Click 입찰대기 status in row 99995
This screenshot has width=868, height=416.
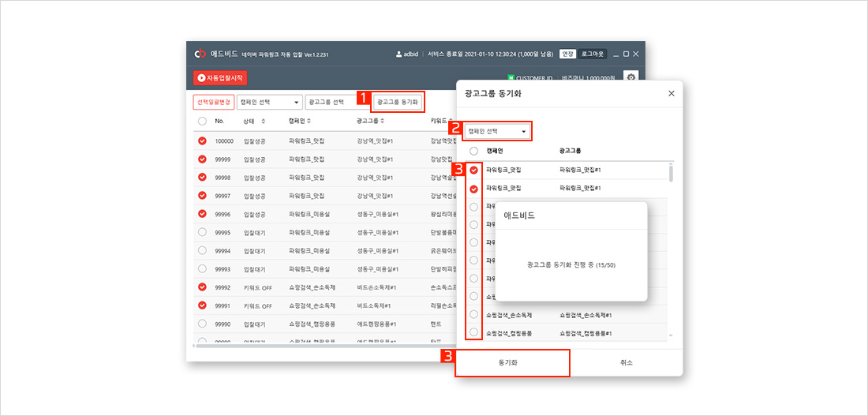click(254, 232)
